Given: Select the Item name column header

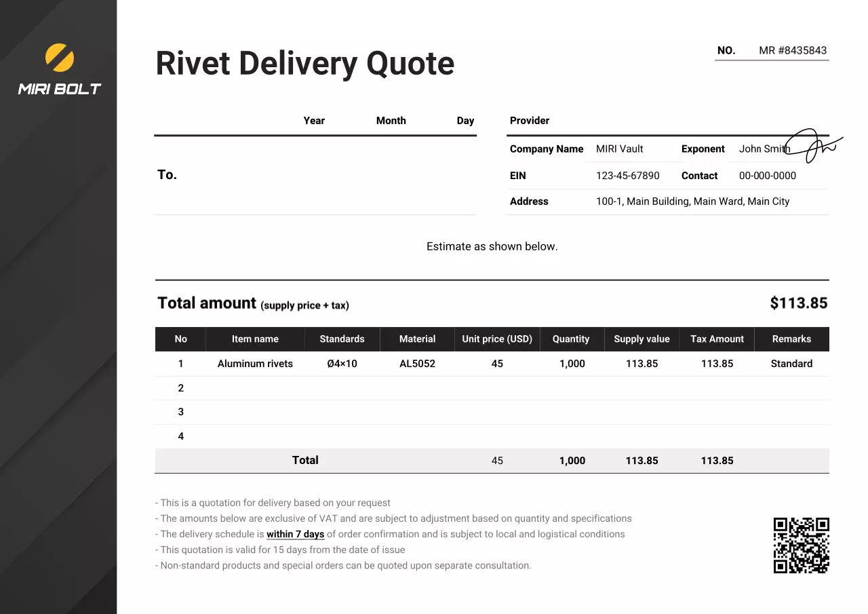Looking at the screenshot, I should click(x=255, y=339).
